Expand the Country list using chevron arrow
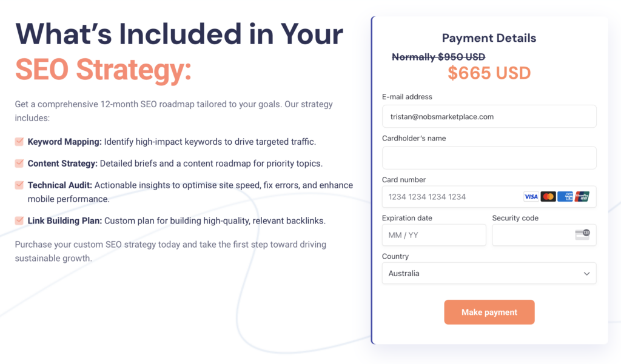The image size is (621, 364). coord(586,274)
